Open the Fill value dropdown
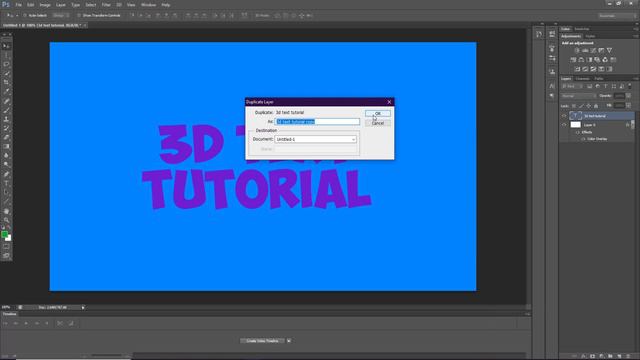 pos(629,106)
